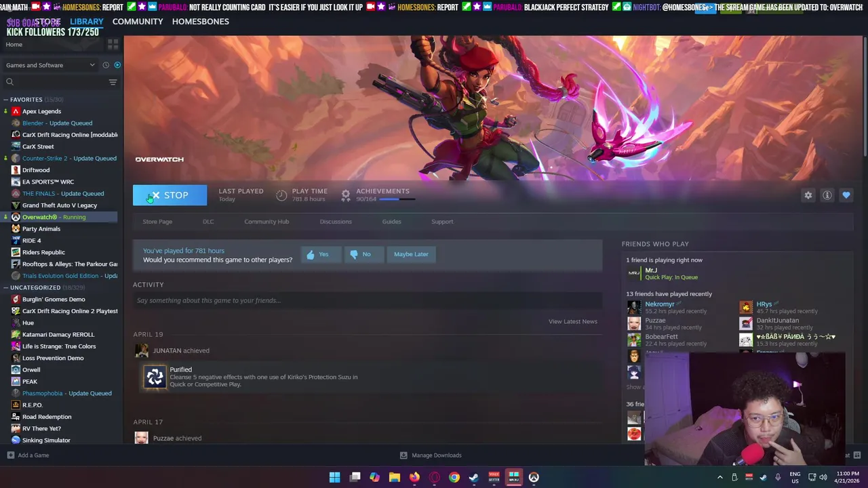Toggle Overwatch favorite heart icon

pos(846,195)
